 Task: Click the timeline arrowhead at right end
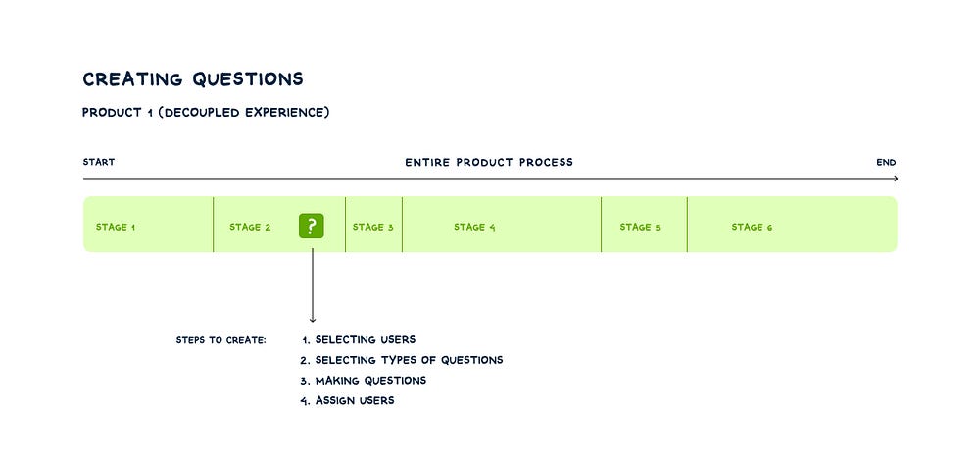[894, 179]
